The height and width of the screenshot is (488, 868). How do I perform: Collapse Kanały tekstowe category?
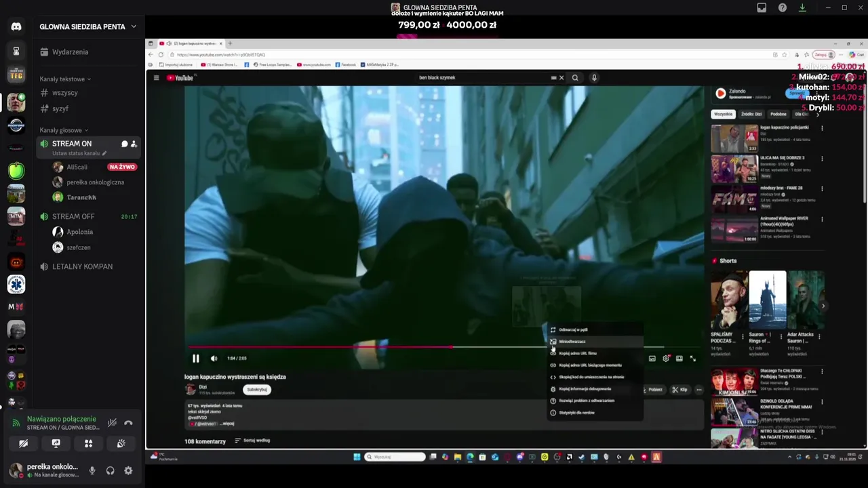pyautogui.click(x=65, y=79)
